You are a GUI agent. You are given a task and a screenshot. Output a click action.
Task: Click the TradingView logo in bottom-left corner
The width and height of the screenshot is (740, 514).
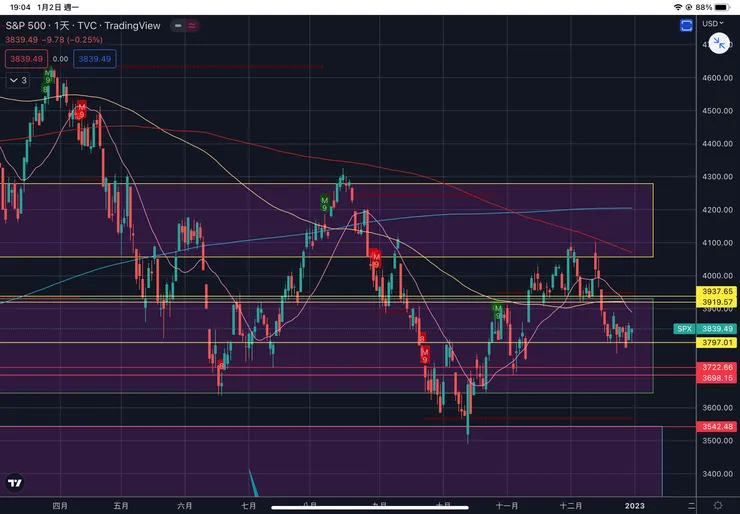[15, 483]
